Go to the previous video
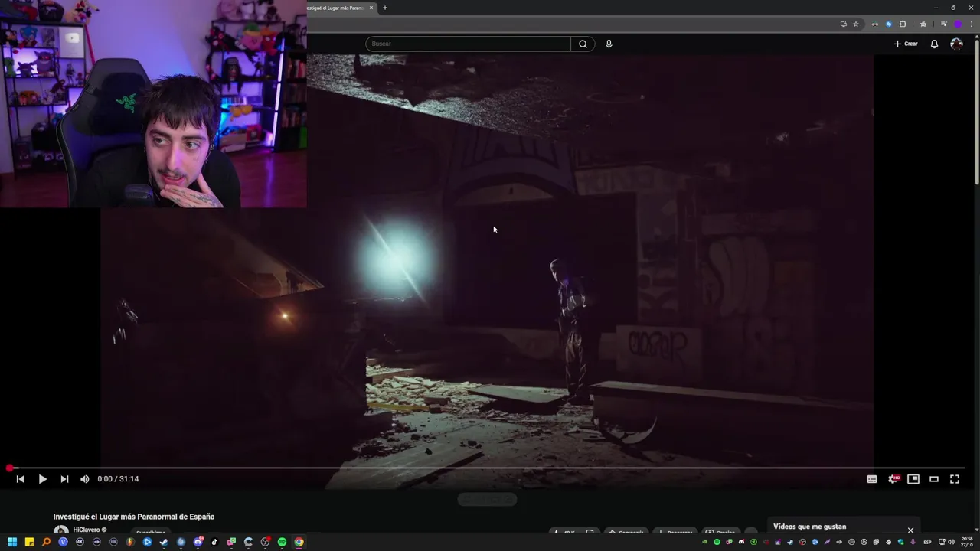Screen dimensions: 980x551 tap(21, 479)
